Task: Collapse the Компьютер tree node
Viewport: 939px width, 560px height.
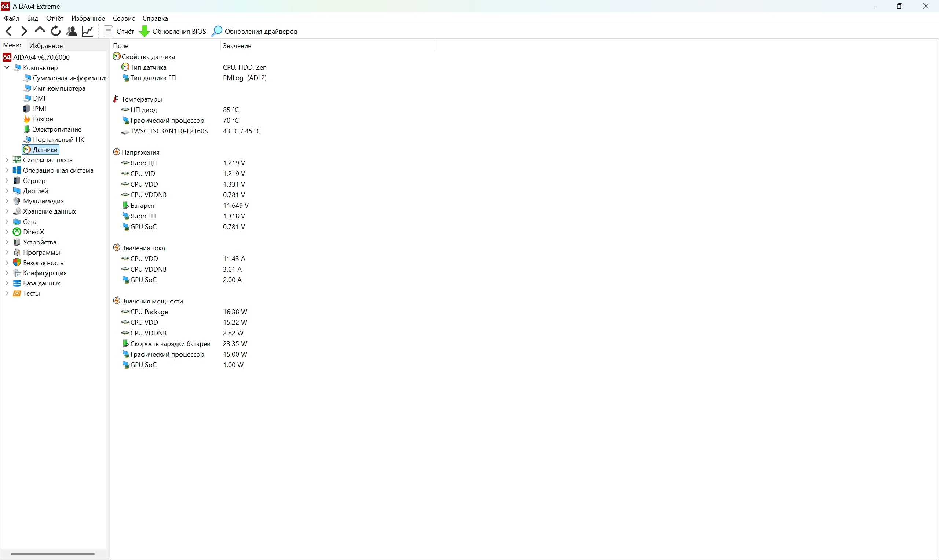Action: tap(7, 67)
